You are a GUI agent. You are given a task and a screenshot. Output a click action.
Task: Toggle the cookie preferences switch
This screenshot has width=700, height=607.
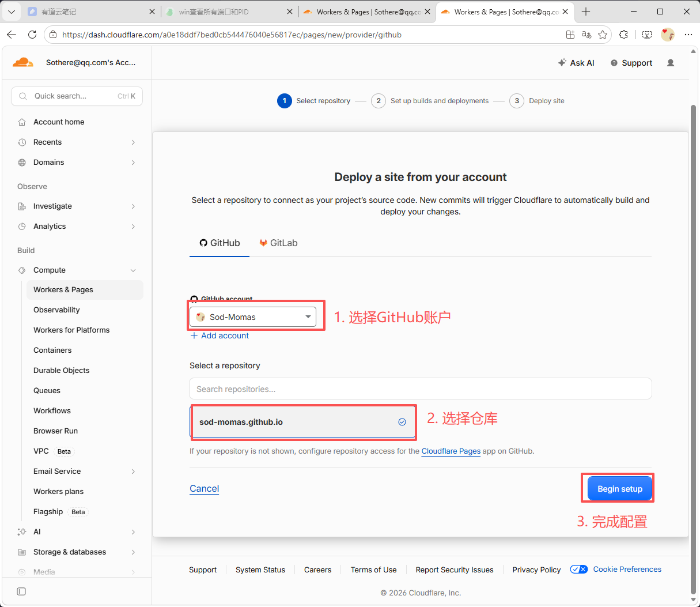click(578, 570)
